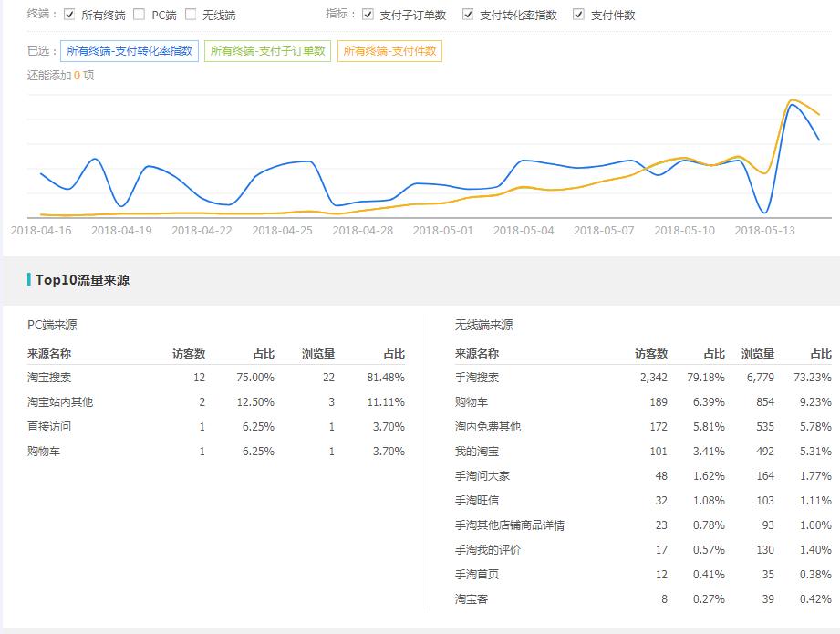Click the 2018-05-13 date label on chart
Image resolution: width=840 pixels, height=634 pixels.
coord(764,230)
